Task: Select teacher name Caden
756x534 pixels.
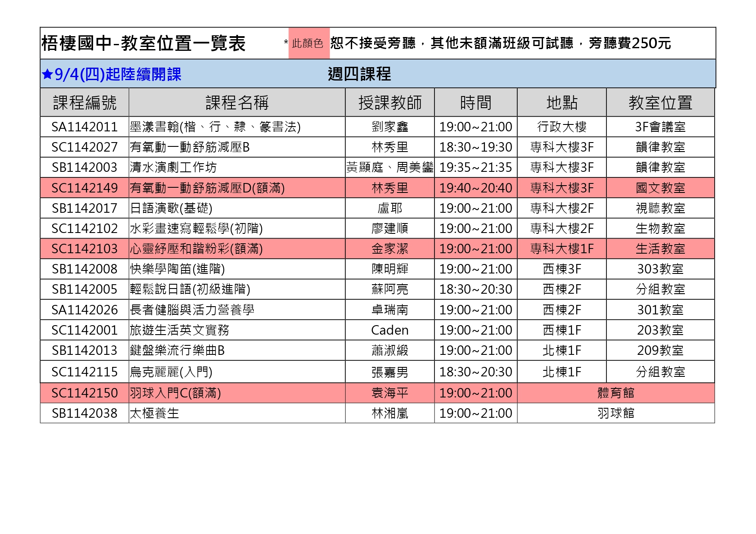Action: pos(390,330)
